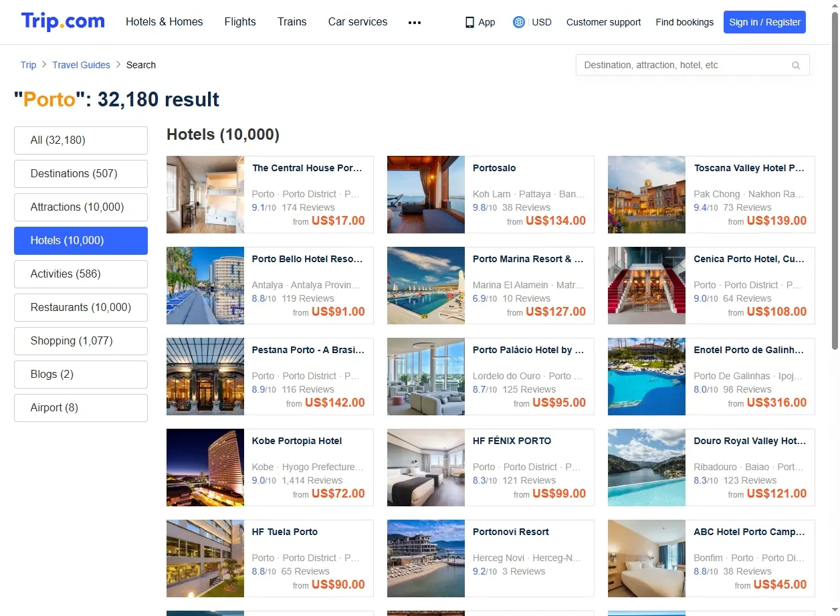This screenshot has width=840, height=616.
Task: Open Enotel Porto de Galinhas photo
Action: [647, 377]
